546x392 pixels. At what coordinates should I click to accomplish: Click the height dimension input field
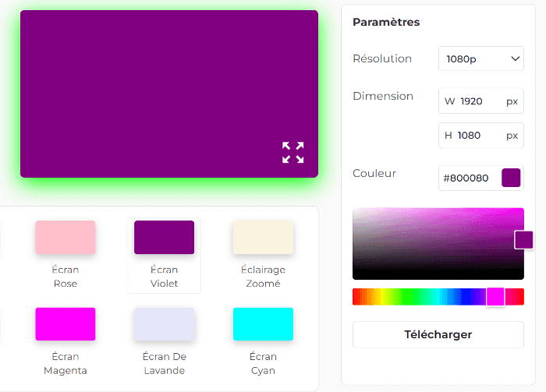(479, 136)
